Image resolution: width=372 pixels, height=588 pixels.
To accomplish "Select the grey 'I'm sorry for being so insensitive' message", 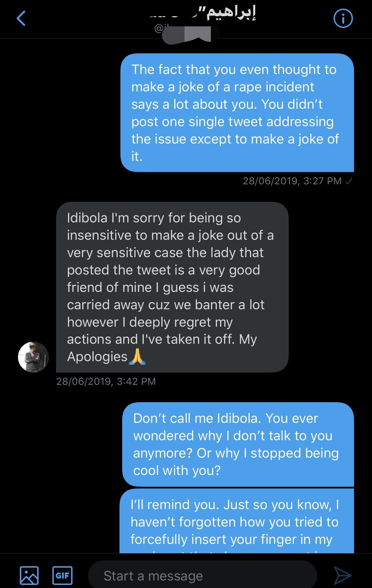I will 172,287.
